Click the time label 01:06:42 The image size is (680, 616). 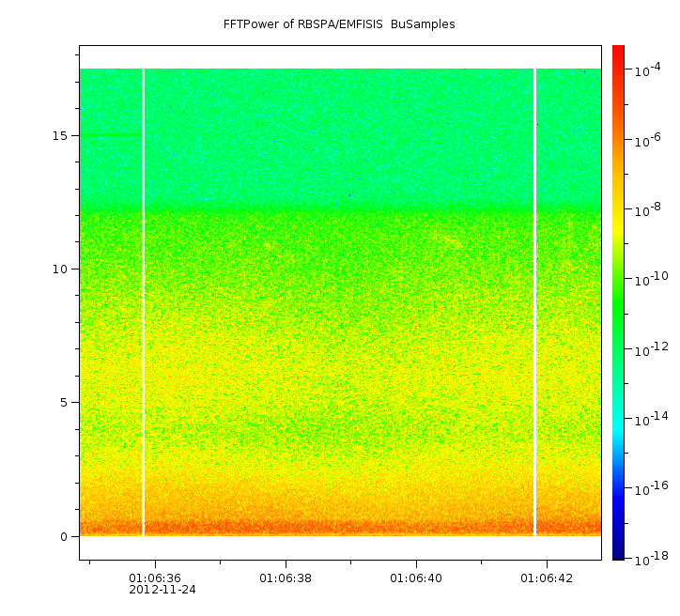pyautogui.click(x=547, y=578)
